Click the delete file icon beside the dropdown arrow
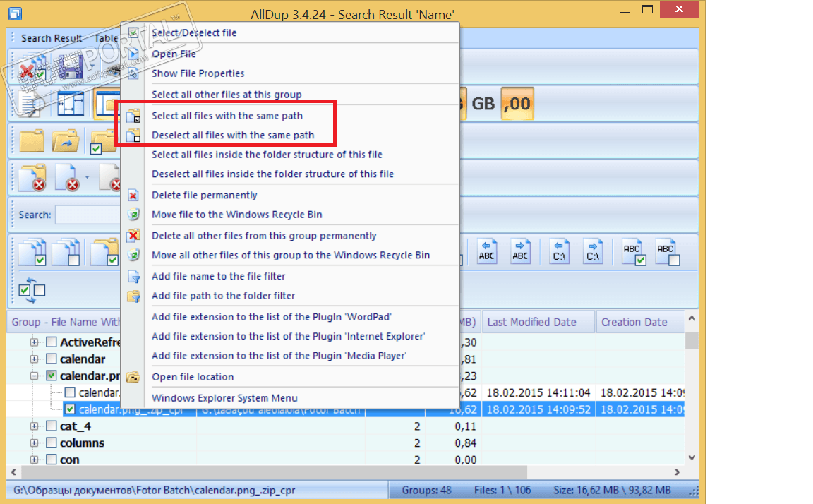813x504 pixels. [x=68, y=178]
